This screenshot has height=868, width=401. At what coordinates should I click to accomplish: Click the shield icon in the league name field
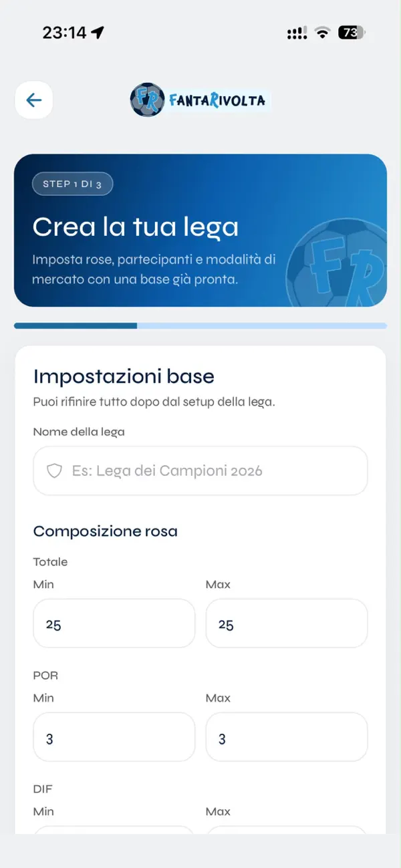coord(54,471)
